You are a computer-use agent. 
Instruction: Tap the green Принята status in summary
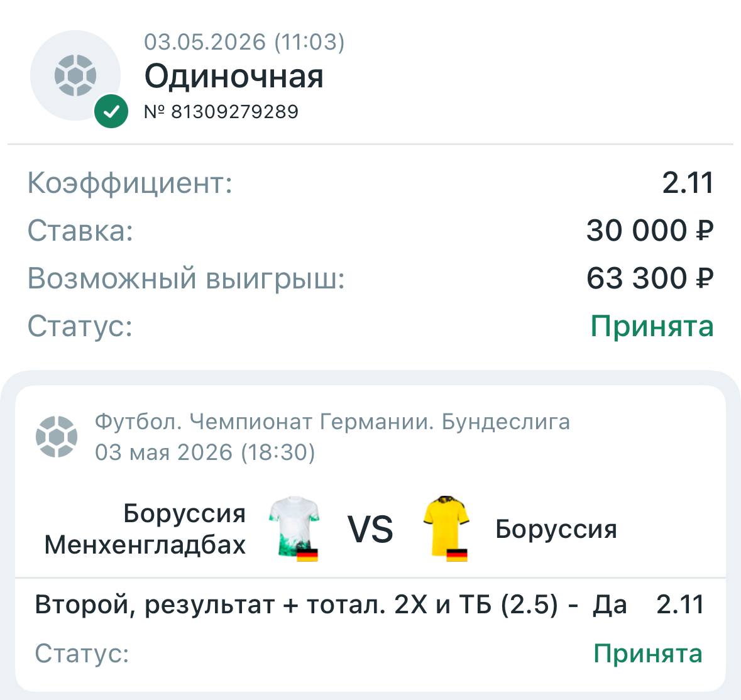(x=652, y=326)
